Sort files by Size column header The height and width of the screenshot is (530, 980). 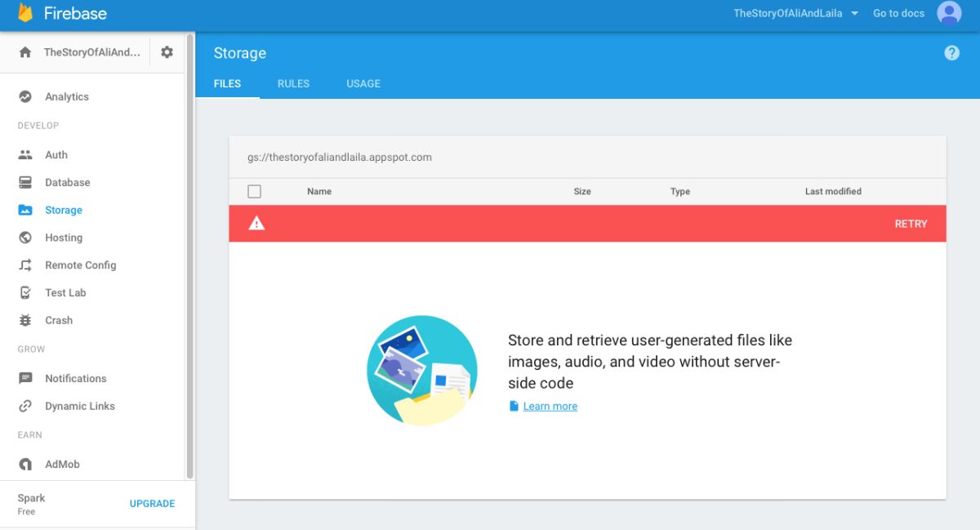pyautogui.click(x=582, y=191)
